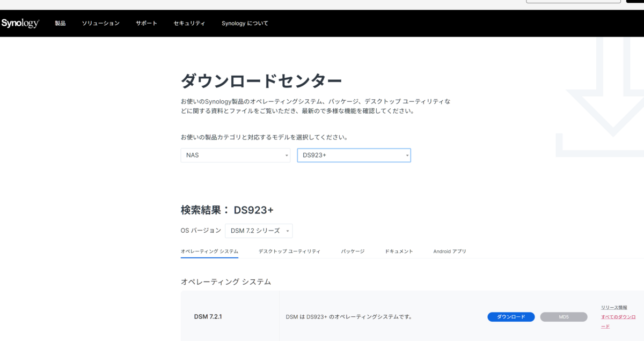Switch to the Android アプリ tab

[x=450, y=251]
